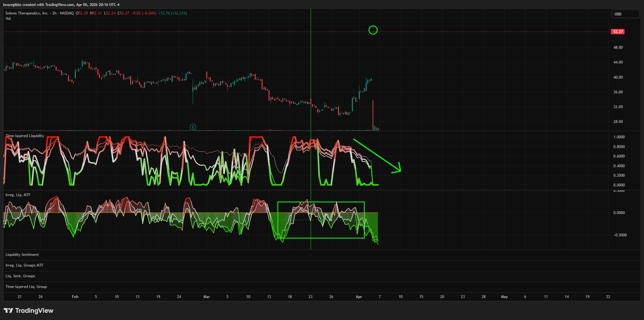644x320 pixels.
Task: Select the Irreg. Liq. MTF indicator title
Action: [x=18, y=195]
